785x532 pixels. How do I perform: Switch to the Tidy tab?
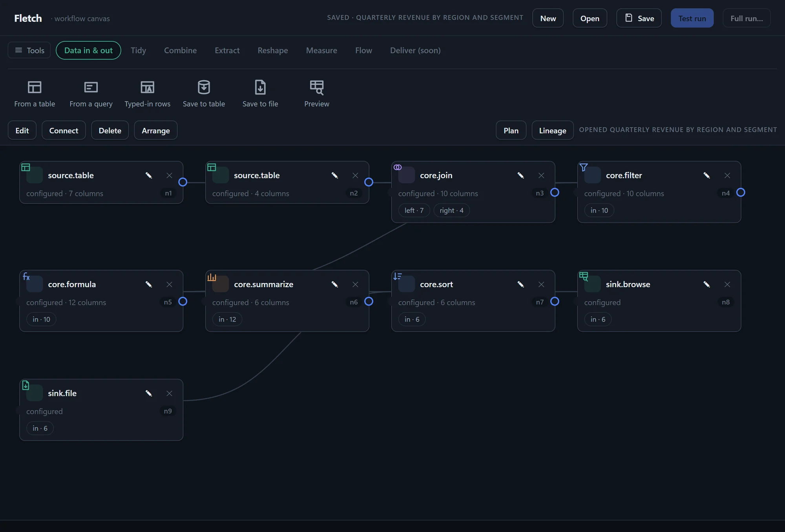pyautogui.click(x=138, y=50)
